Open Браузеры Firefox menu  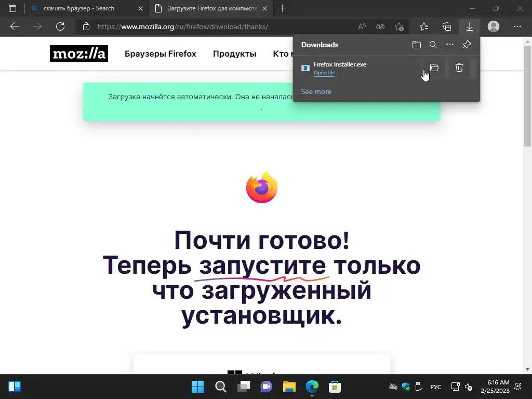point(160,54)
